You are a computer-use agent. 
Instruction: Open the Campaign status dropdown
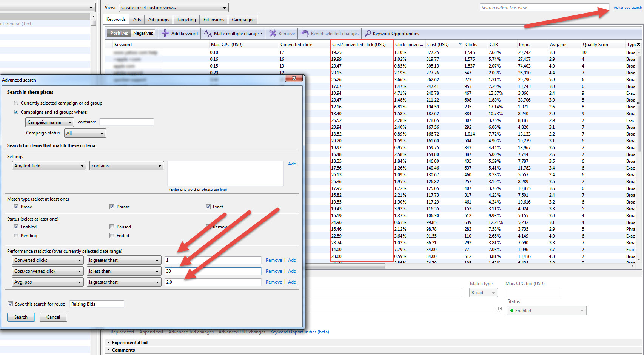tap(85, 133)
